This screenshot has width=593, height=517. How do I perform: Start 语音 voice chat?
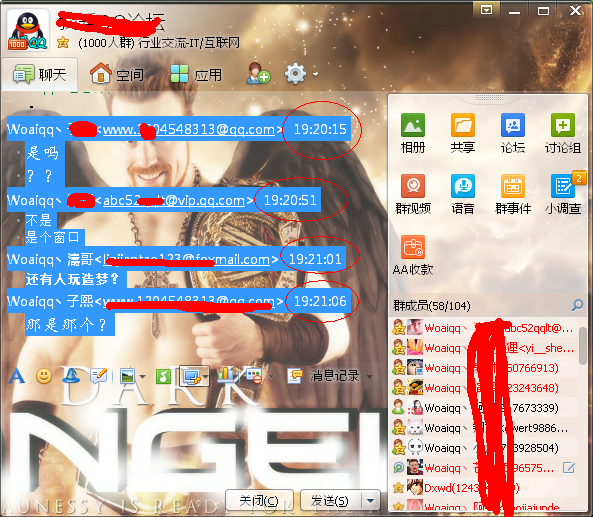pyautogui.click(x=463, y=194)
